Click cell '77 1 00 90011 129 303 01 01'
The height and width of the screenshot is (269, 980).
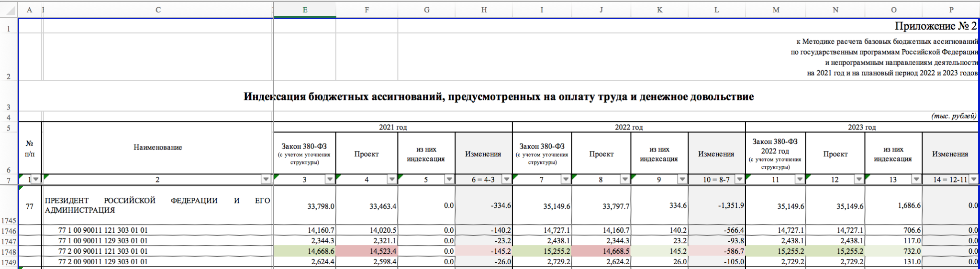158,241
